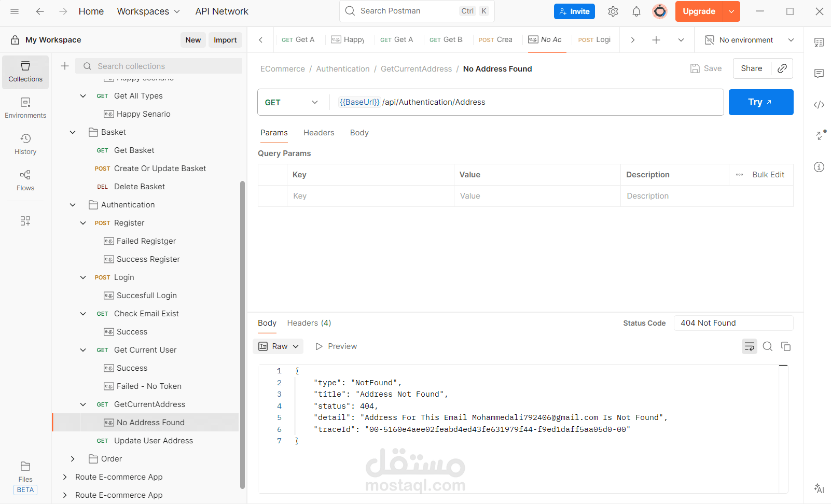Open the user avatar menu
Image resolution: width=831 pixels, height=504 pixels.
660,11
